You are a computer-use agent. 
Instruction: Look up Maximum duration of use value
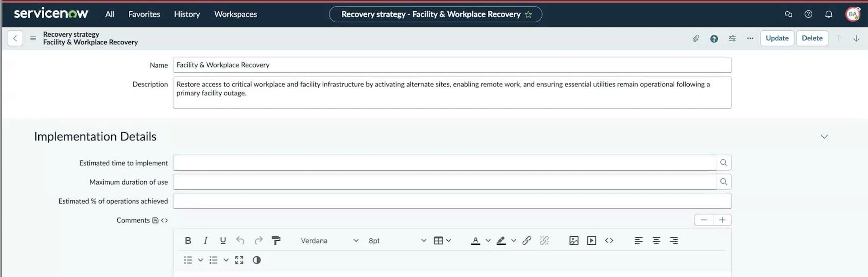tap(723, 182)
